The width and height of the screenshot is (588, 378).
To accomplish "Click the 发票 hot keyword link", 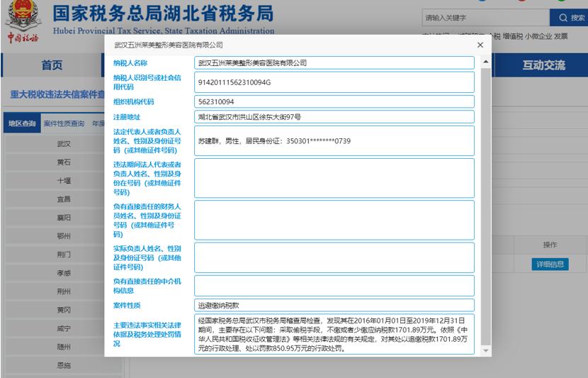I will (560, 36).
